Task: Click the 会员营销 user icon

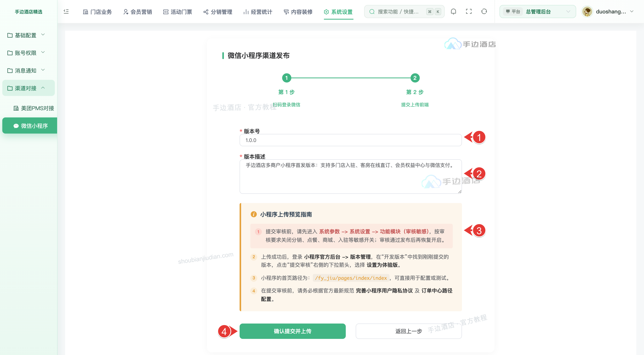Action: (x=126, y=12)
